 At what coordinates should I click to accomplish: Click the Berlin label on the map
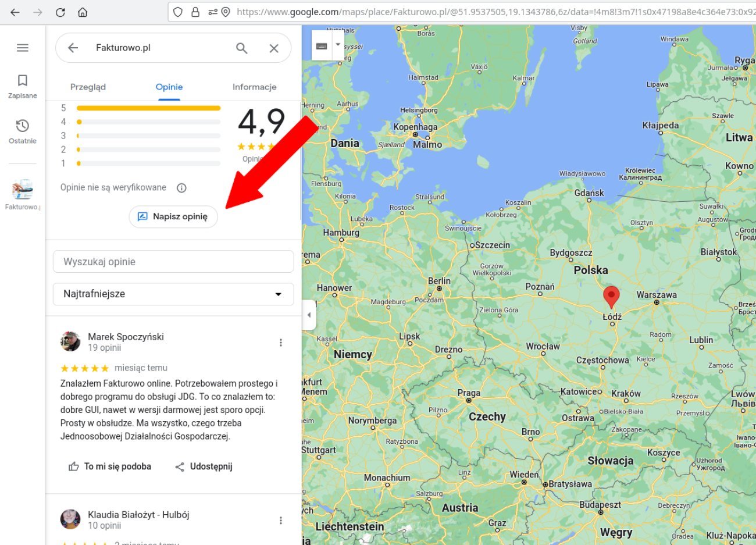pos(439,281)
